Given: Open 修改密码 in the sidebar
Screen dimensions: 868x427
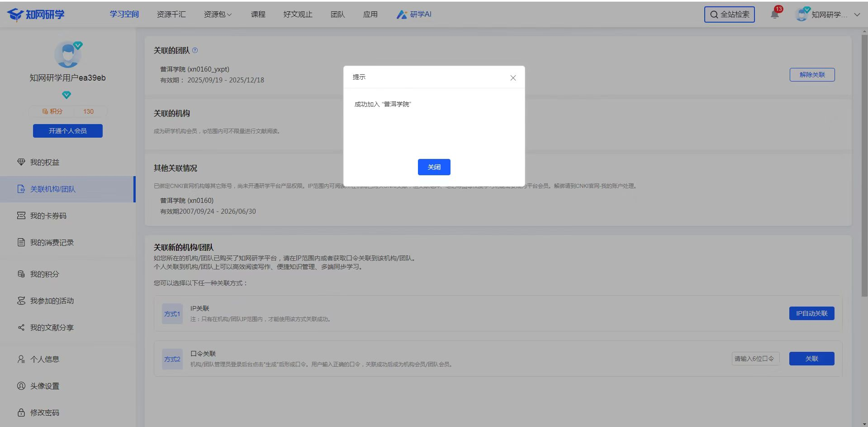Looking at the screenshot, I should [x=44, y=413].
